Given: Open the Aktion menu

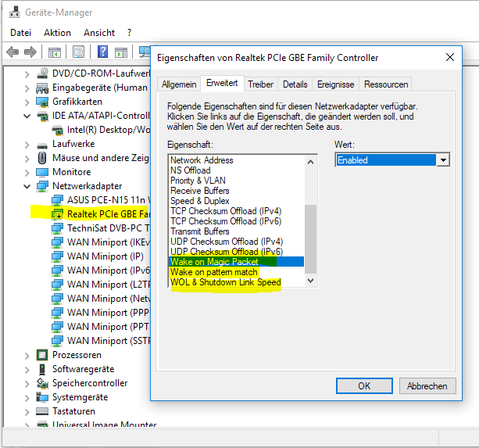Looking at the screenshot, I should 57,33.
